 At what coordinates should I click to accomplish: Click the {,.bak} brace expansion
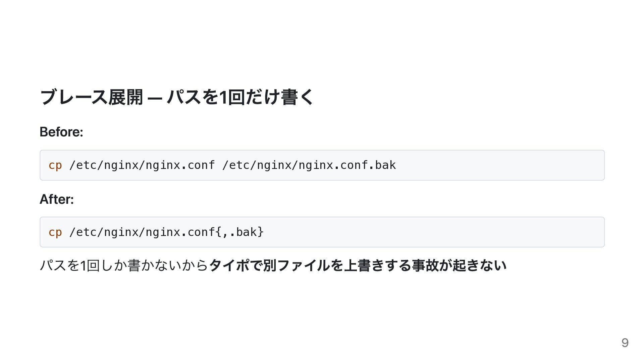(239, 232)
